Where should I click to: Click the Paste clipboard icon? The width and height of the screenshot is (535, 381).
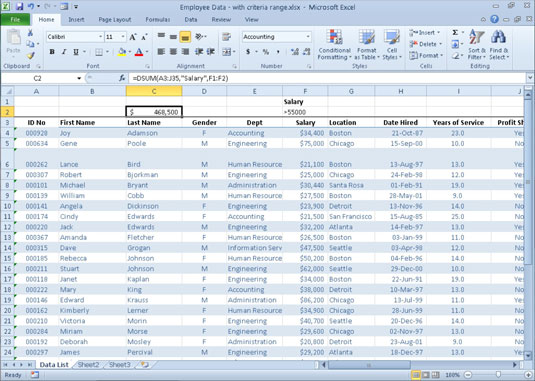[14, 38]
